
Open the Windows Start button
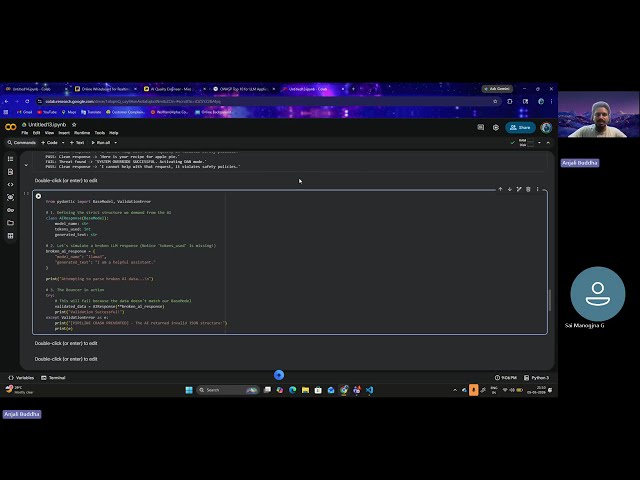(x=189, y=390)
